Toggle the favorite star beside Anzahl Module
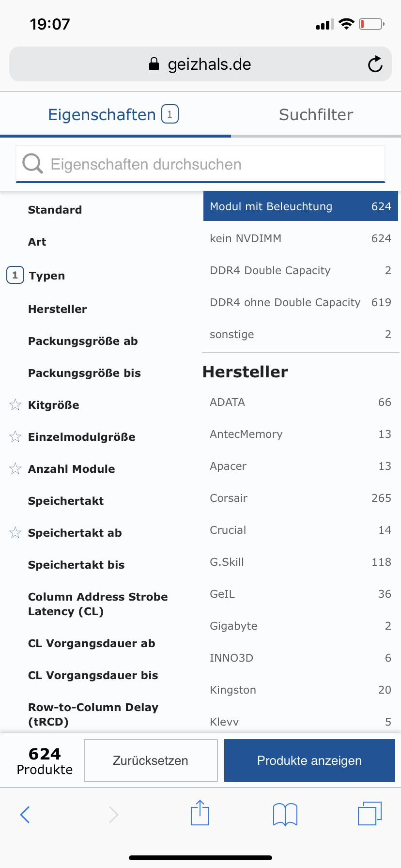Viewport: 401px width, 868px height. click(x=15, y=468)
